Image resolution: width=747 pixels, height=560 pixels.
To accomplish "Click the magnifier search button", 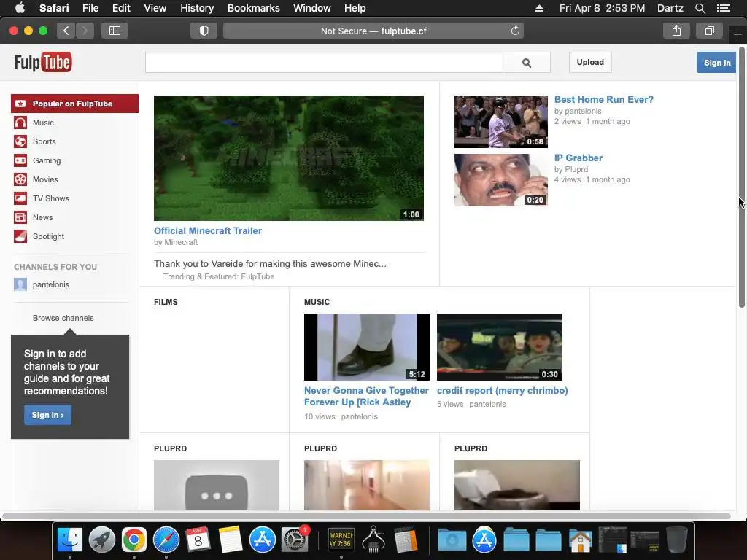I will point(527,63).
